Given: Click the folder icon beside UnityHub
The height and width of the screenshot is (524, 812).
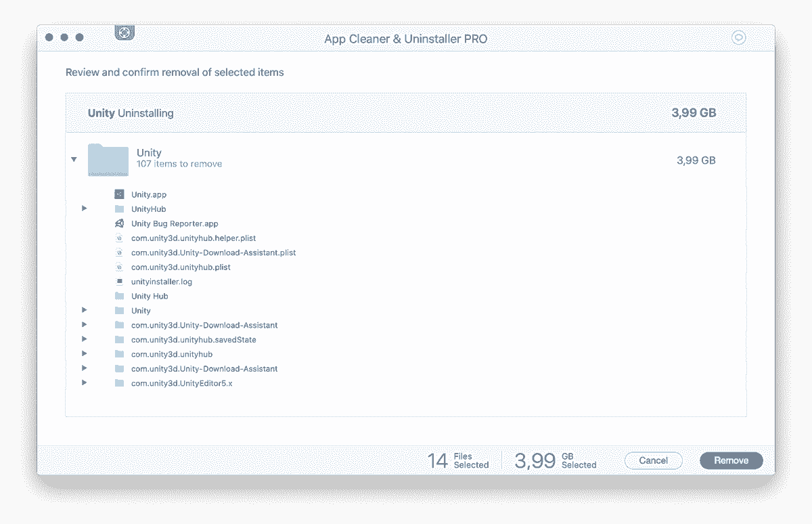Looking at the screenshot, I should [x=120, y=209].
